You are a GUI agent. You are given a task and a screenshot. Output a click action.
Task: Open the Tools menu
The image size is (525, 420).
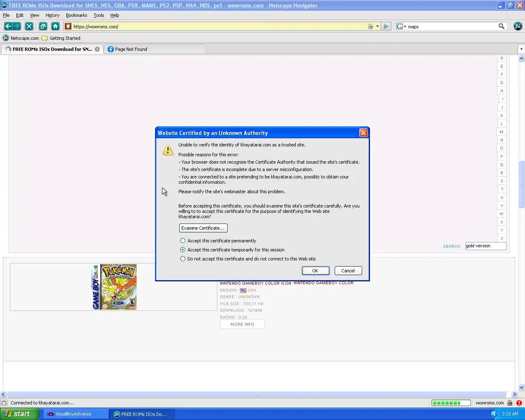99,15
